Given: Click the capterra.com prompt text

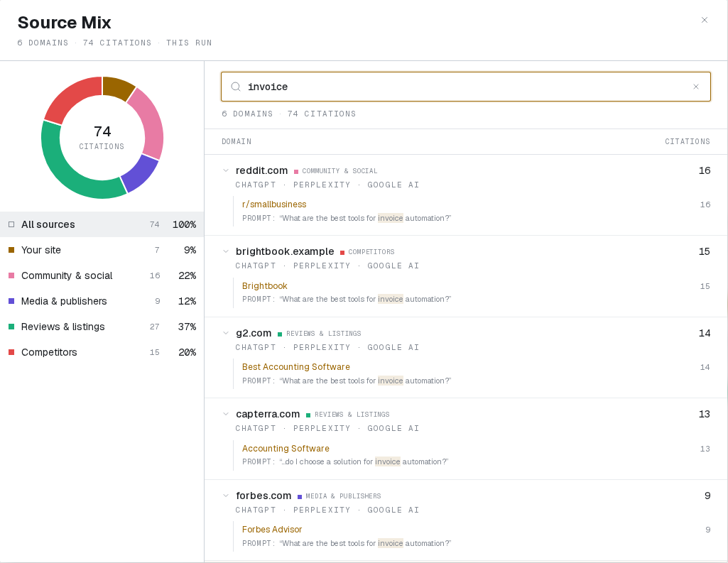Looking at the screenshot, I should pyautogui.click(x=345, y=461).
